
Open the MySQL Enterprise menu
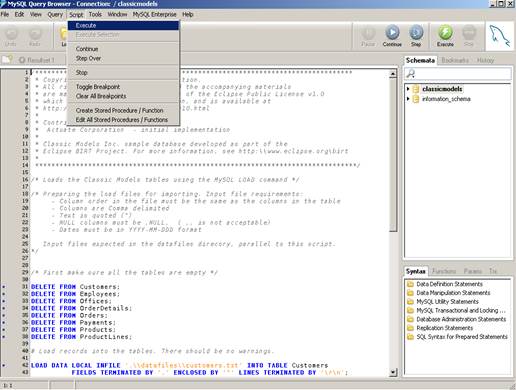tap(154, 14)
